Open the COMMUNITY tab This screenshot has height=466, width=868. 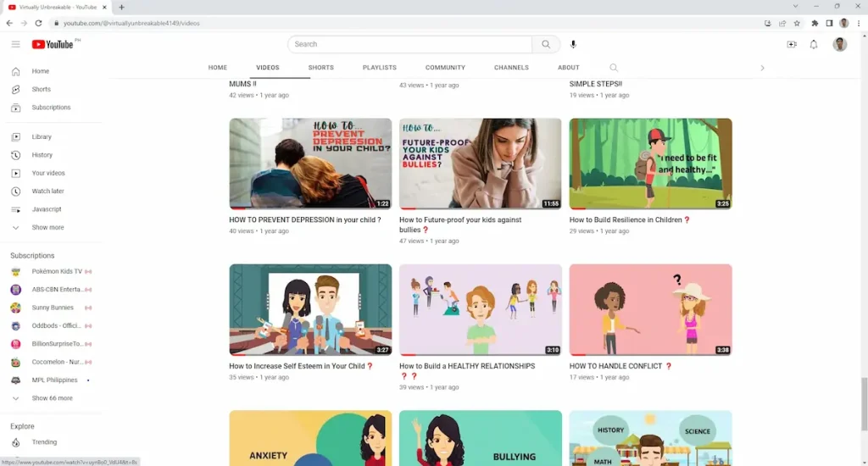click(445, 68)
